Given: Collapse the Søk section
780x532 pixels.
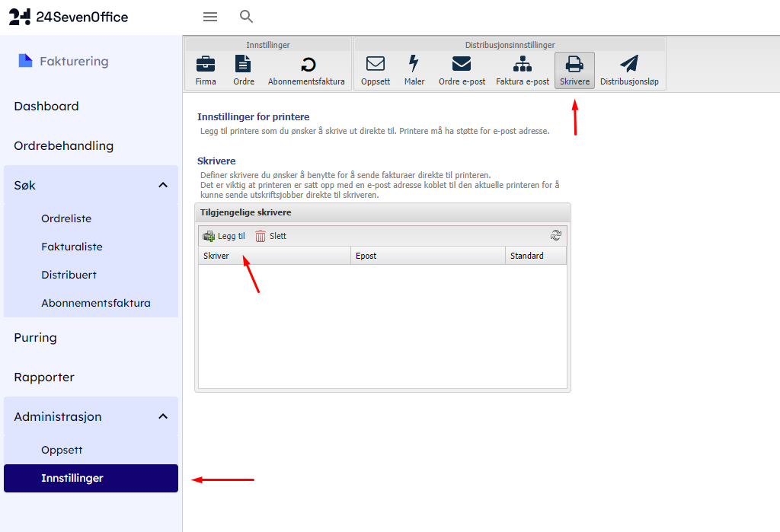Looking at the screenshot, I should 163,185.
